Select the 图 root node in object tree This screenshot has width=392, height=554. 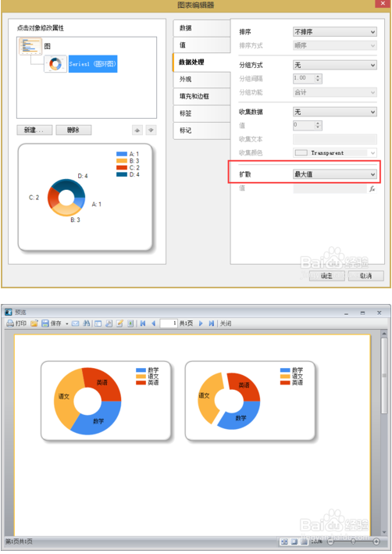click(x=48, y=46)
